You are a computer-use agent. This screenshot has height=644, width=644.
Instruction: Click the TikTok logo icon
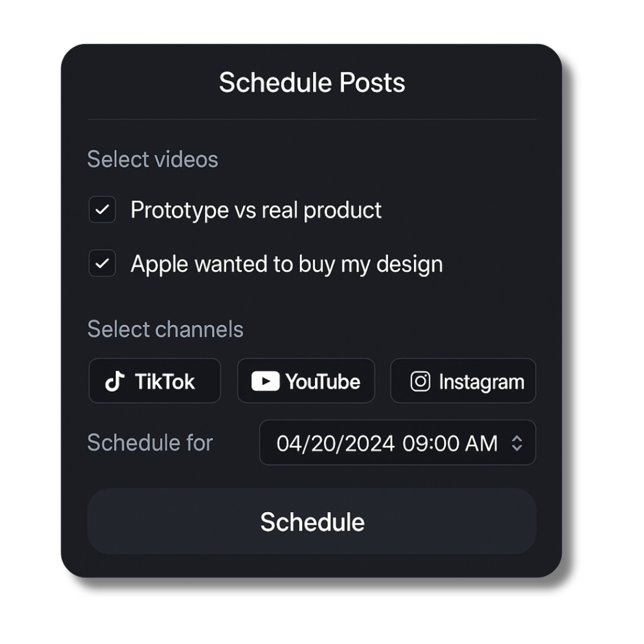coord(115,382)
